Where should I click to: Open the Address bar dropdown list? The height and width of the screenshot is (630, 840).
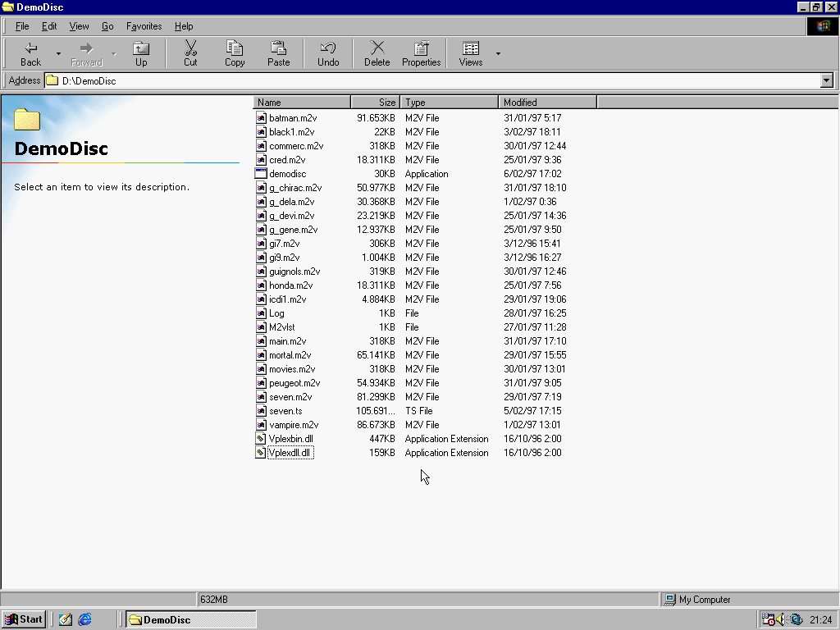(826, 80)
